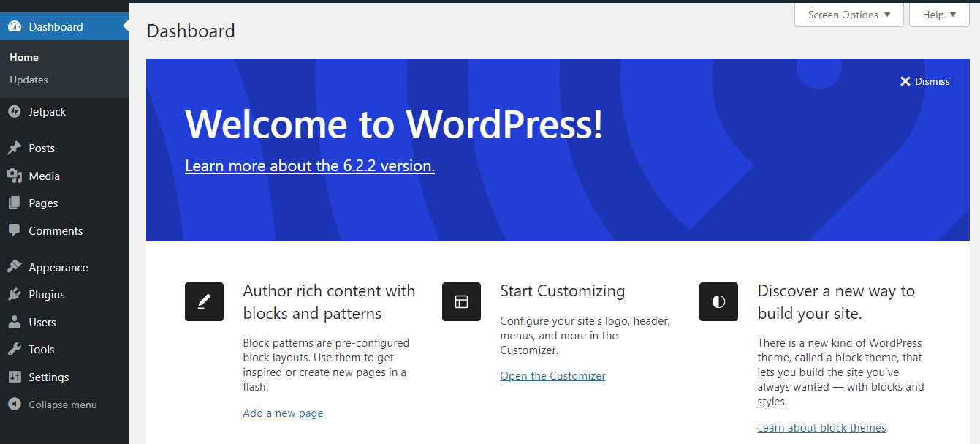980x444 pixels.
Task: Click the X icon next to Dismiss
Action: 905,81
